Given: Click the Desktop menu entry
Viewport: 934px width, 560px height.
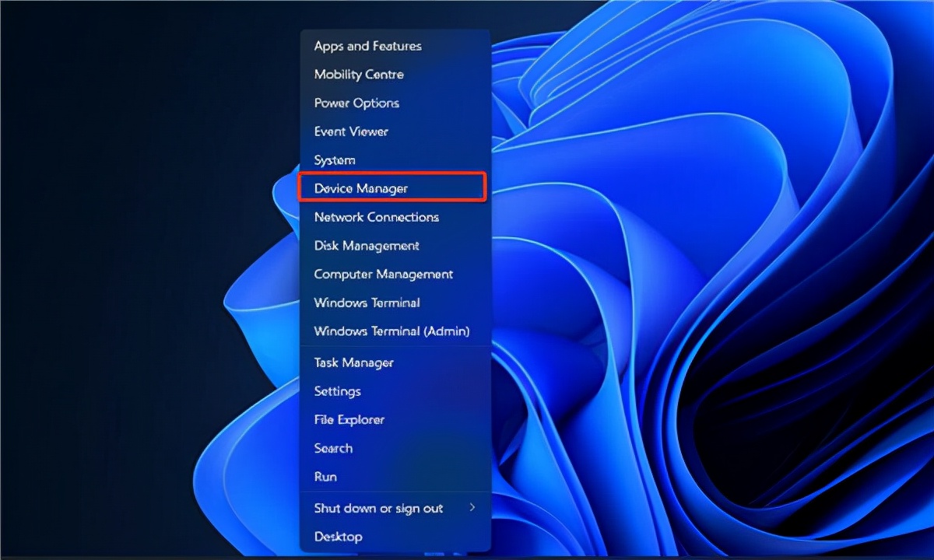Looking at the screenshot, I should (338, 537).
